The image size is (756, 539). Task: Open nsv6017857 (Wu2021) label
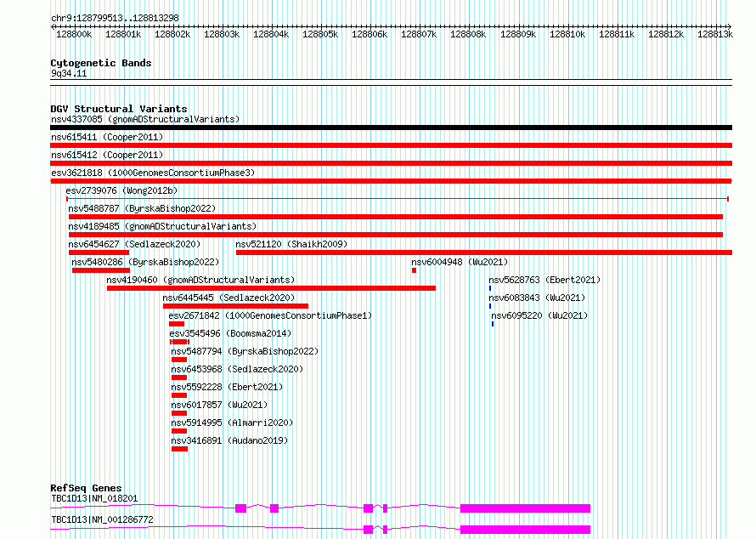pyautogui.click(x=219, y=405)
